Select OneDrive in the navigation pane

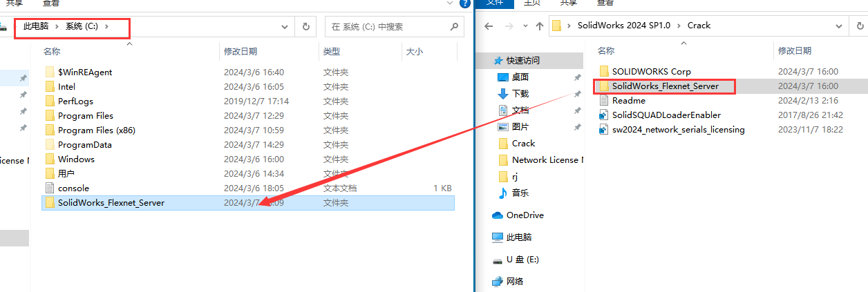point(525,215)
